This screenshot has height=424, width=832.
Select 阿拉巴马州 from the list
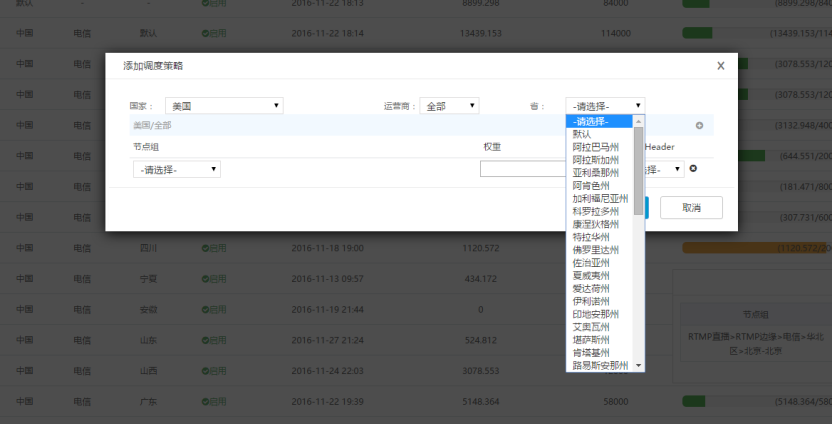click(x=600, y=147)
